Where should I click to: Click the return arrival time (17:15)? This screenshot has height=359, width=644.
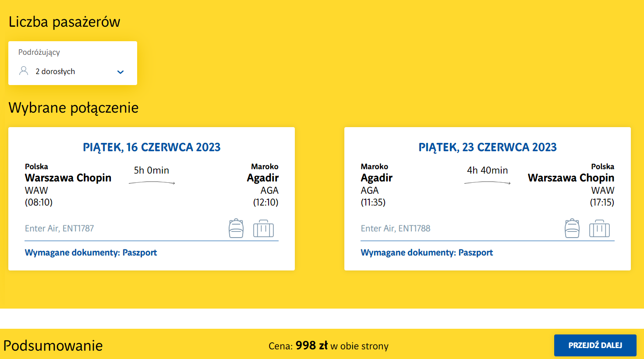click(x=602, y=202)
